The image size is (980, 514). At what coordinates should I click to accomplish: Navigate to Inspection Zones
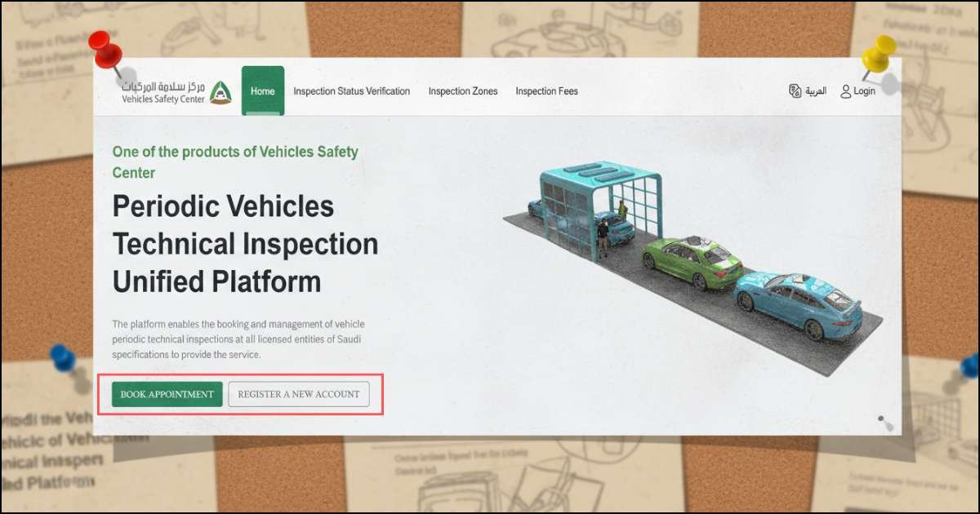coord(463,91)
